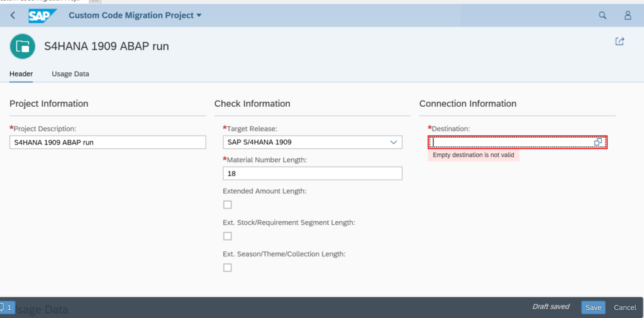
Task: Open value help icon in Destination field
Action: tap(598, 143)
